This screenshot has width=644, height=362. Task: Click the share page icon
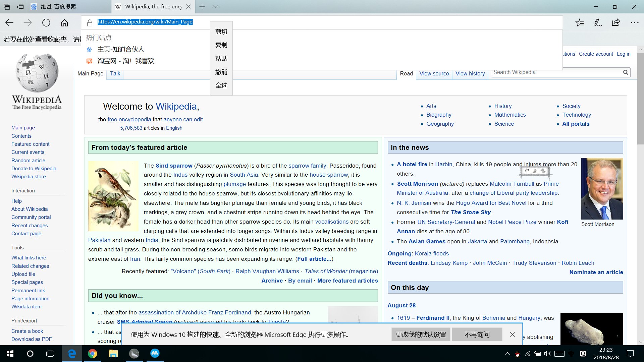[x=616, y=23]
